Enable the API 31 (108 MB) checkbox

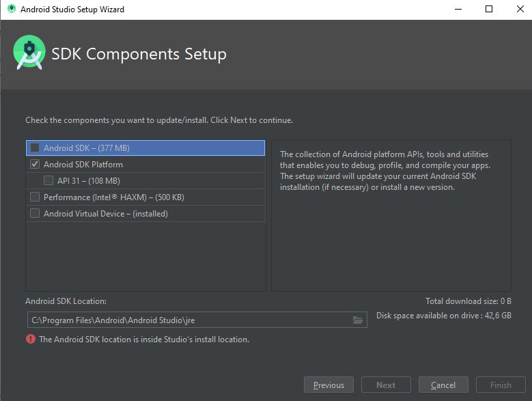tap(48, 180)
